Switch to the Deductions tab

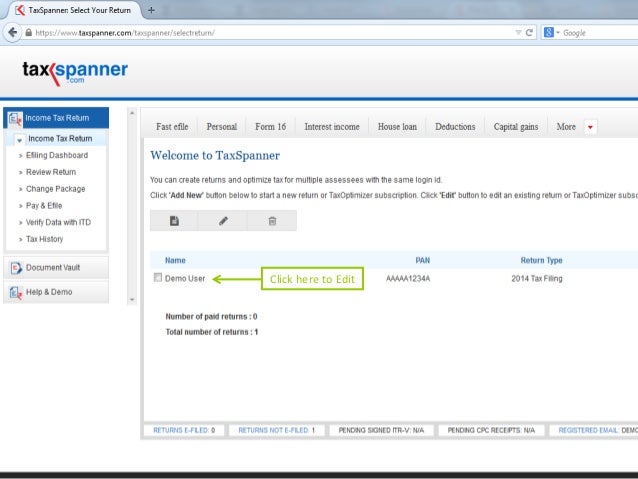click(x=455, y=127)
